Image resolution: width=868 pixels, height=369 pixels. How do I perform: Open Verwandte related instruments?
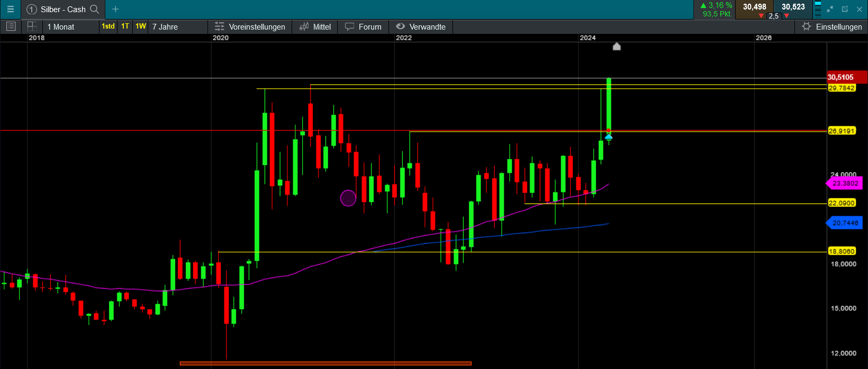click(x=421, y=26)
